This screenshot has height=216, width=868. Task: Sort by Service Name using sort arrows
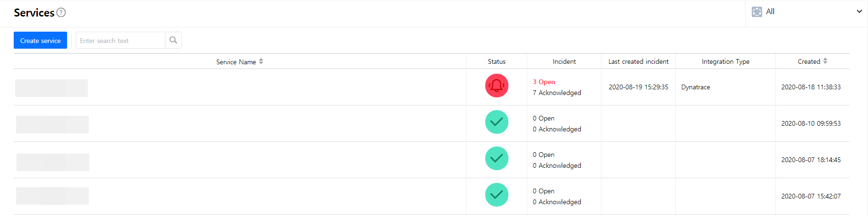coord(261,61)
